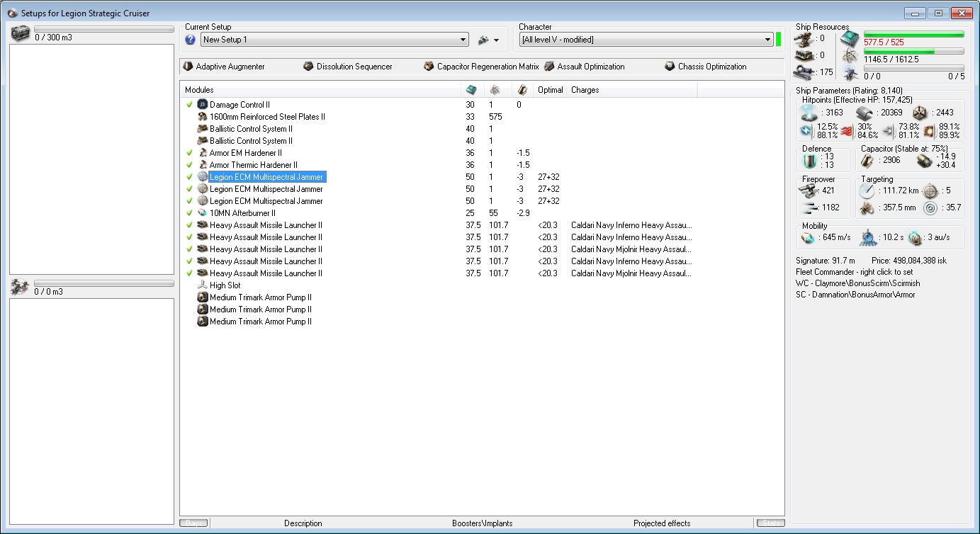
Task: Click the empty High Slot icon
Action: [x=202, y=285]
